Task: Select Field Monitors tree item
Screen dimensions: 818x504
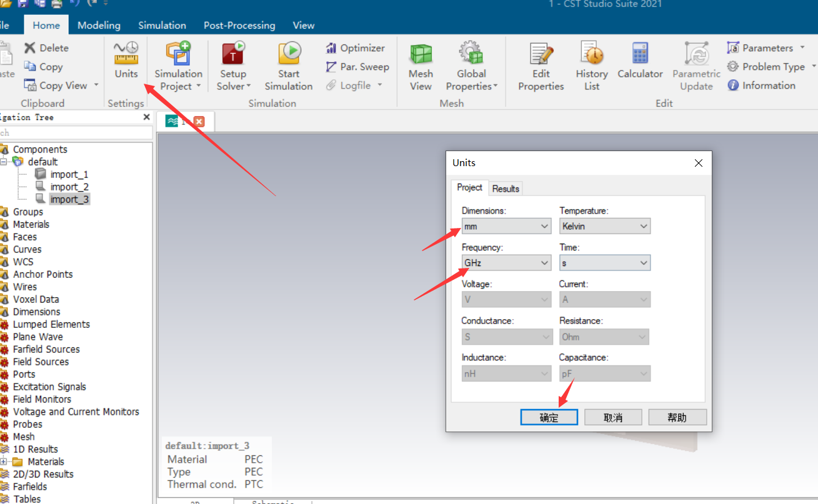Action: [42, 399]
